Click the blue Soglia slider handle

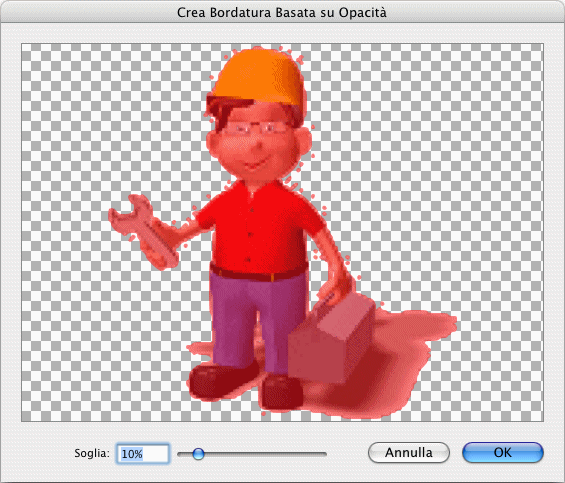pyautogui.click(x=198, y=454)
